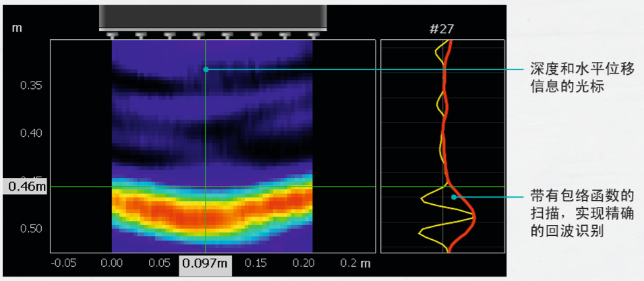Click the 0.15 horizontal axis tick label
This screenshot has height=281, width=644.
point(256,262)
